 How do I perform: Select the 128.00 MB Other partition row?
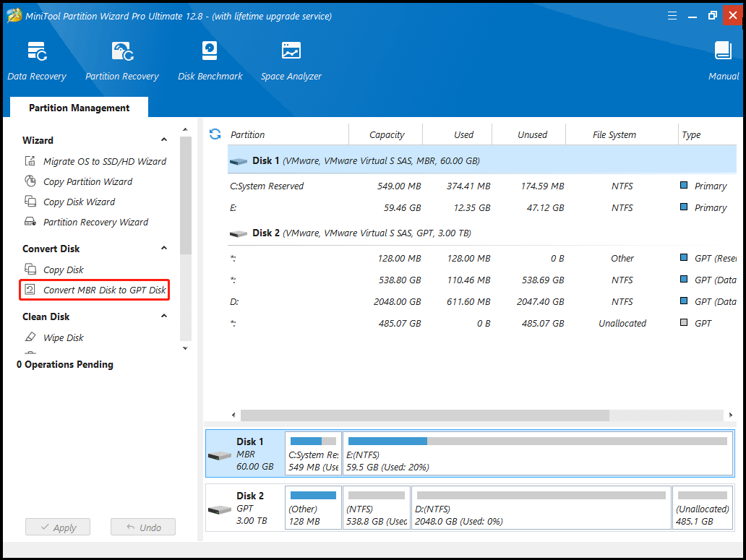482,258
